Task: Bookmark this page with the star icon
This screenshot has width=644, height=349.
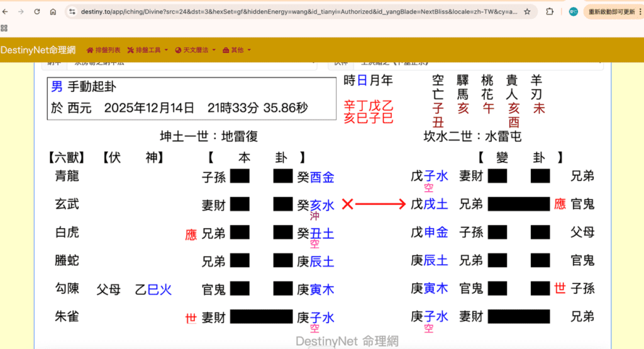Action: [x=526, y=12]
